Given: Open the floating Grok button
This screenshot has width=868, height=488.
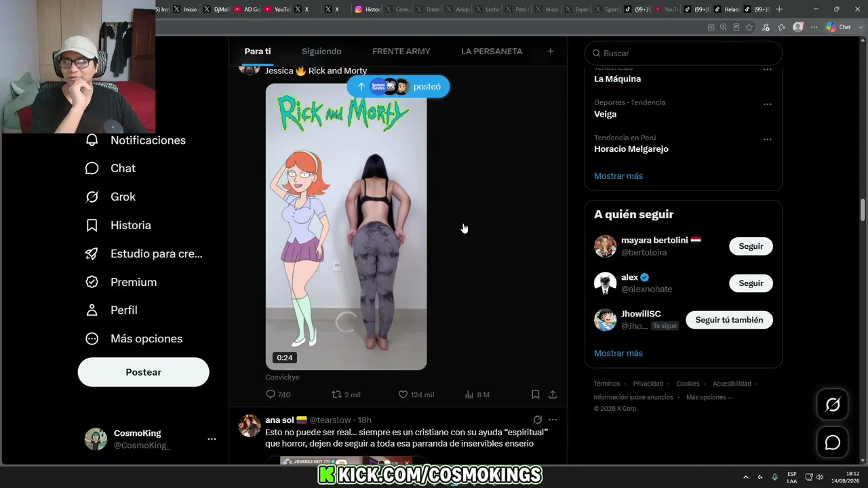Looking at the screenshot, I should pos(833,405).
